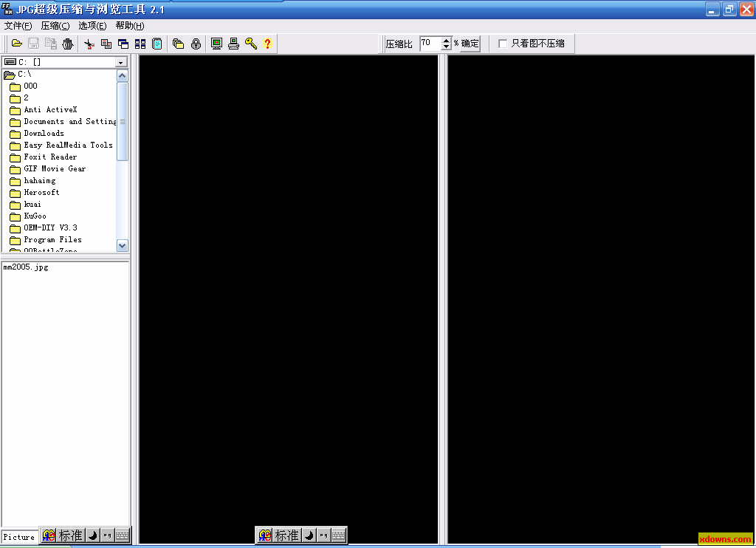Click the trash can delete icon

pyautogui.click(x=68, y=44)
